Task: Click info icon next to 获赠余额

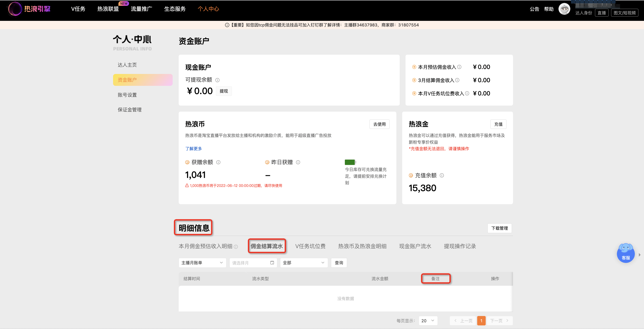Action: [x=218, y=162]
